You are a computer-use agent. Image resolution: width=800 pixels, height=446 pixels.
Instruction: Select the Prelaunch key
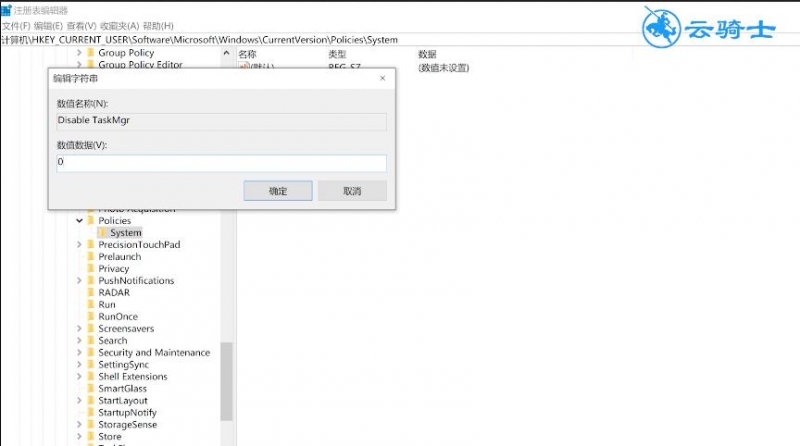coord(120,257)
